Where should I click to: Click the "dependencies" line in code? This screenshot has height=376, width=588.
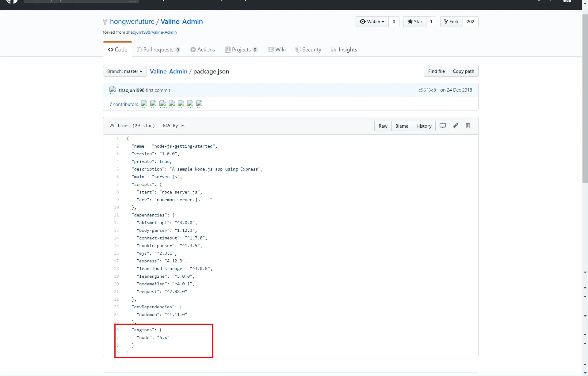tap(153, 215)
